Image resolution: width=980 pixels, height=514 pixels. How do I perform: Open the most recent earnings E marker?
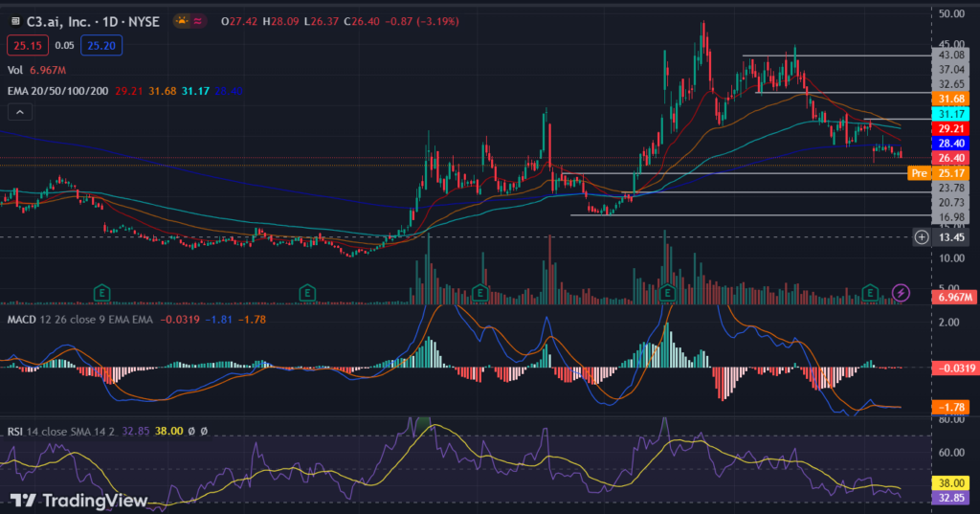click(x=870, y=292)
